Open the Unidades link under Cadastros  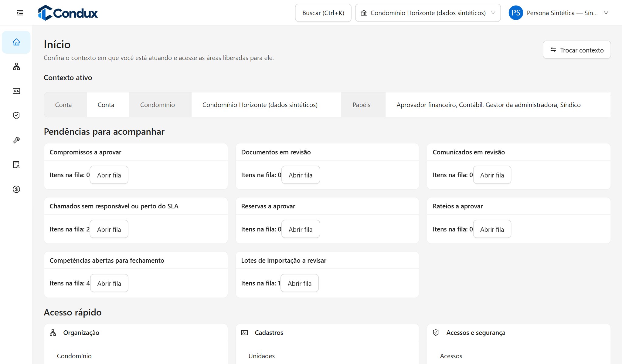[261, 356]
